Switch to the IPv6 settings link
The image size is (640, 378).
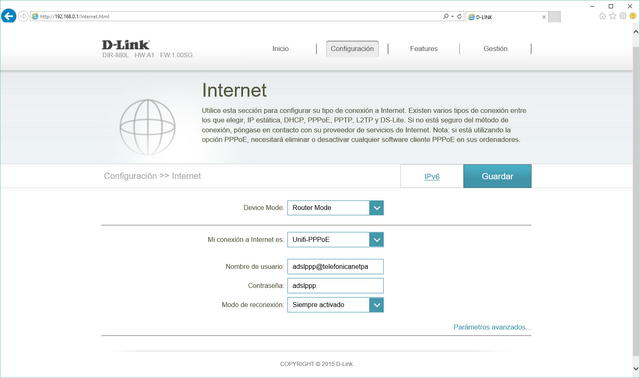point(432,176)
